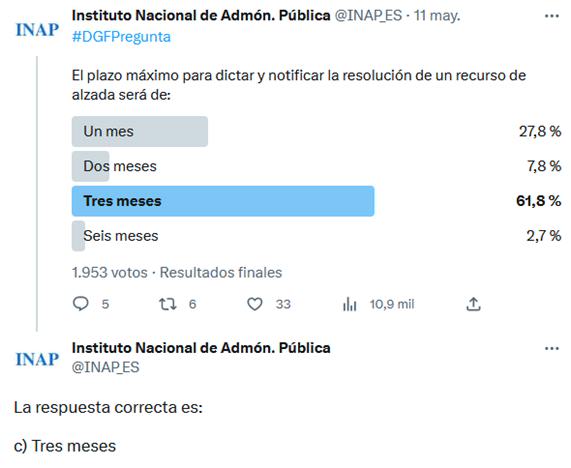Open the three-dot menu on the poll tweet
The width and height of the screenshot is (571, 468).
(x=552, y=16)
